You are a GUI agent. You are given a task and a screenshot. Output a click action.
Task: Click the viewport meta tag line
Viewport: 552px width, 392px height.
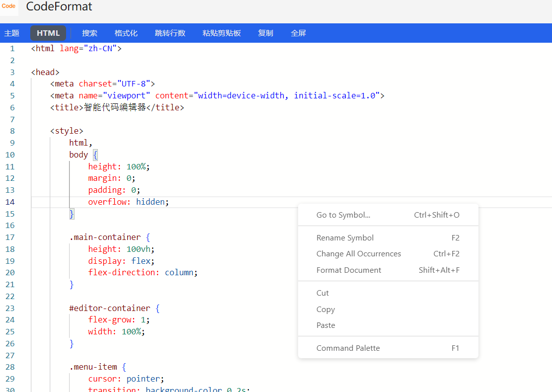coord(217,96)
